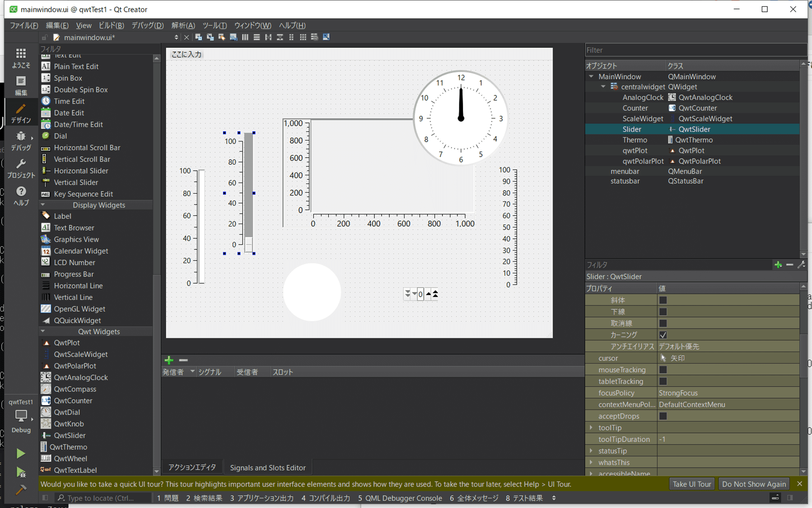Expand the whatsThis property
This screenshot has width=812, height=508.
click(x=591, y=462)
